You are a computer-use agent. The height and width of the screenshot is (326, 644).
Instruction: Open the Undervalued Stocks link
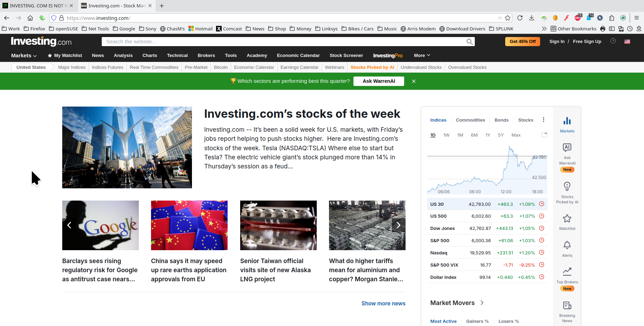coord(421,67)
